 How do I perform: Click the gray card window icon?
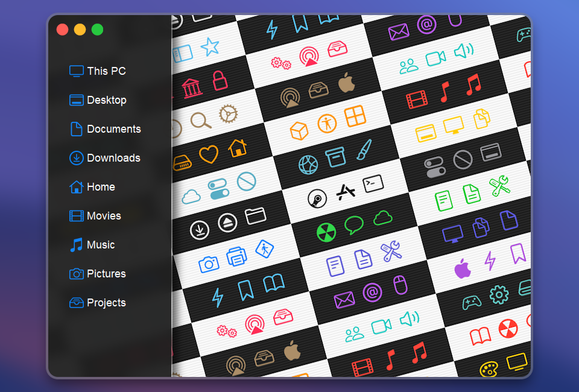(491, 152)
